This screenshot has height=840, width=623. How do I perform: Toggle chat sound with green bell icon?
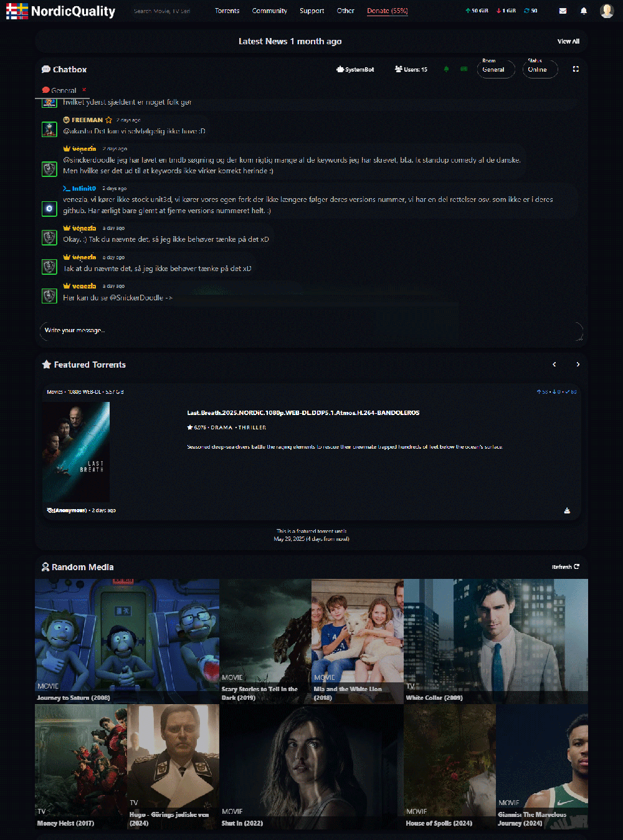pos(446,69)
